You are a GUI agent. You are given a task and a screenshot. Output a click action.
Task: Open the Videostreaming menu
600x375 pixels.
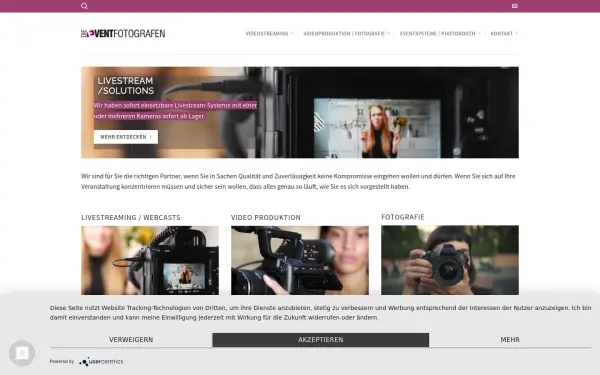click(x=267, y=34)
